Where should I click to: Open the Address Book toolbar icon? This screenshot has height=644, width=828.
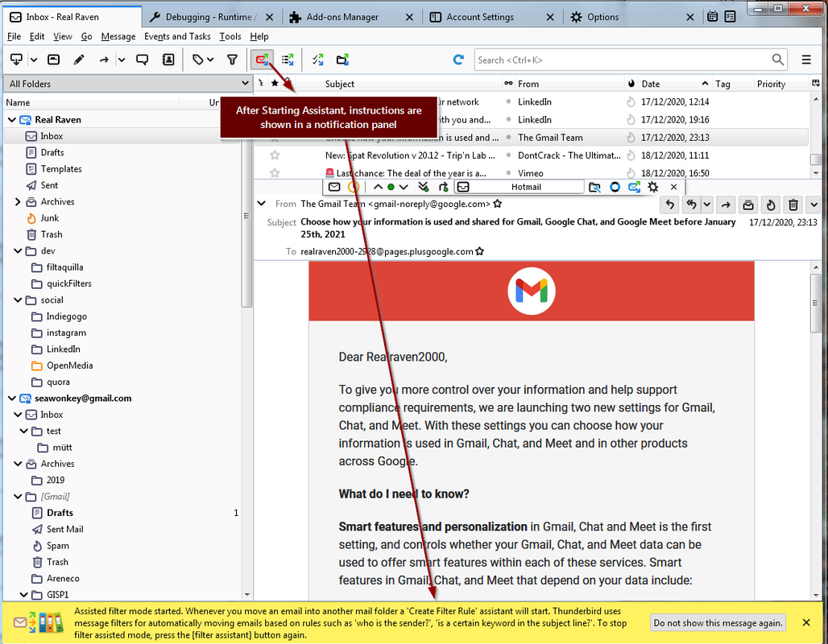[168, 60]
